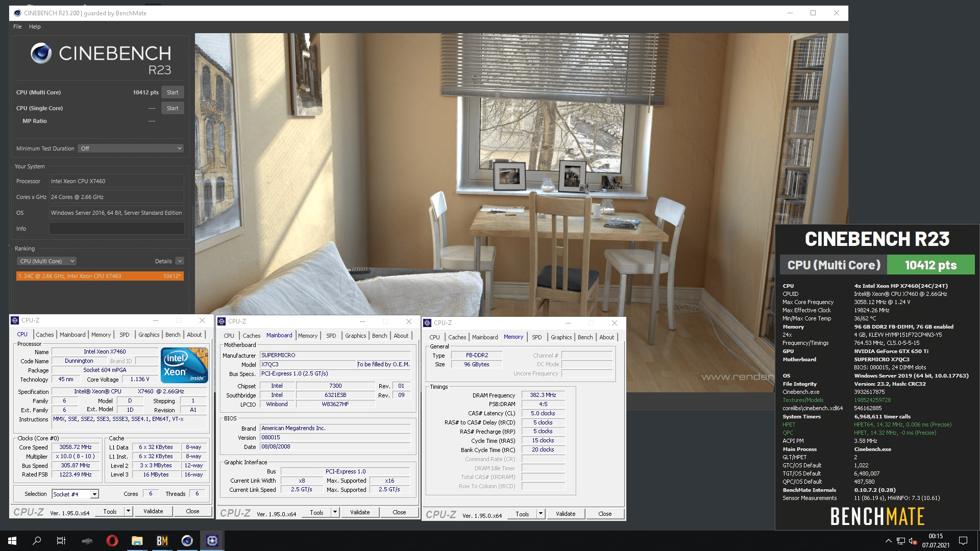Click the Processor field Intel Xeon CPU X7460
Screen dimensions: 980x551
click(x=116, y=181)
